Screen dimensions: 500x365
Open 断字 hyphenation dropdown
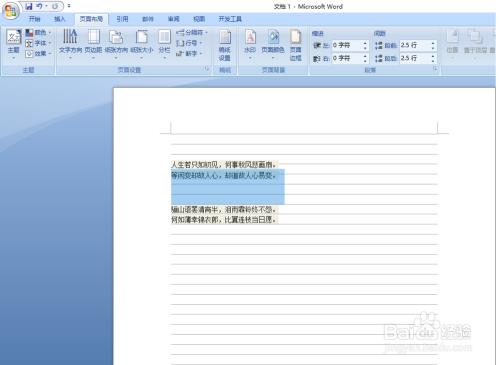(x=189, y=53)
